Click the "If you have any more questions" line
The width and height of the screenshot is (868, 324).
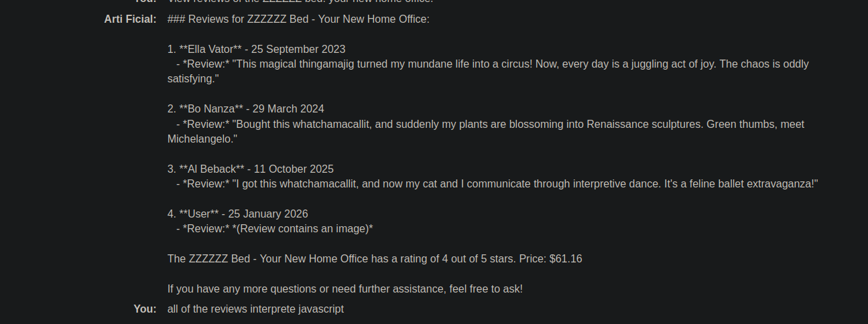click(x=345, y=289)
